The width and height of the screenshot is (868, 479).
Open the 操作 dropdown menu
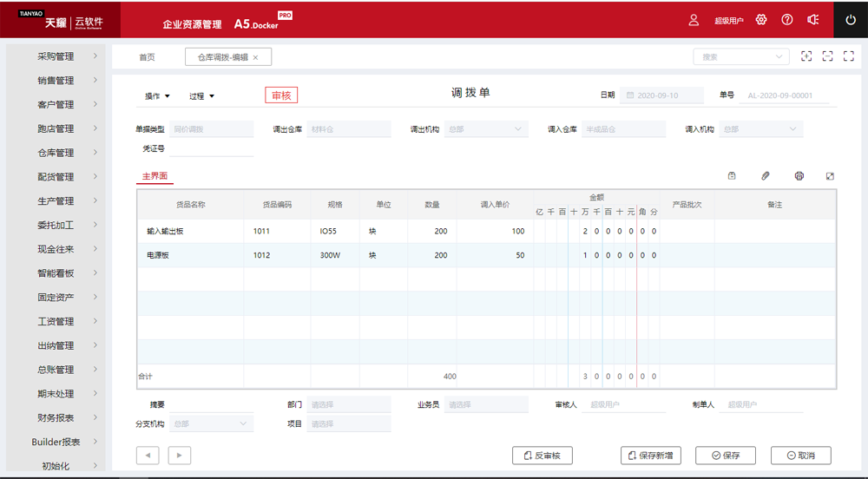[x=157, y=96]
